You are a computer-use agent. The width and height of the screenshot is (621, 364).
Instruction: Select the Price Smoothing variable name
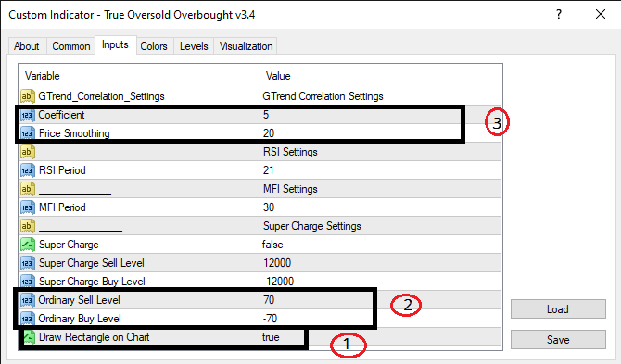(74, 133)
